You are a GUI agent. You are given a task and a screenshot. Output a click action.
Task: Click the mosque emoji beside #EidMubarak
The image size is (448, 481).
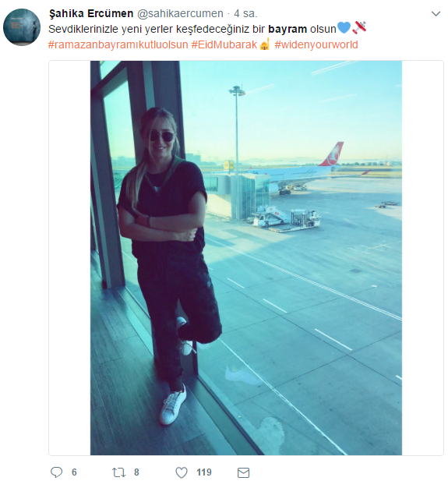pos(265,44)
